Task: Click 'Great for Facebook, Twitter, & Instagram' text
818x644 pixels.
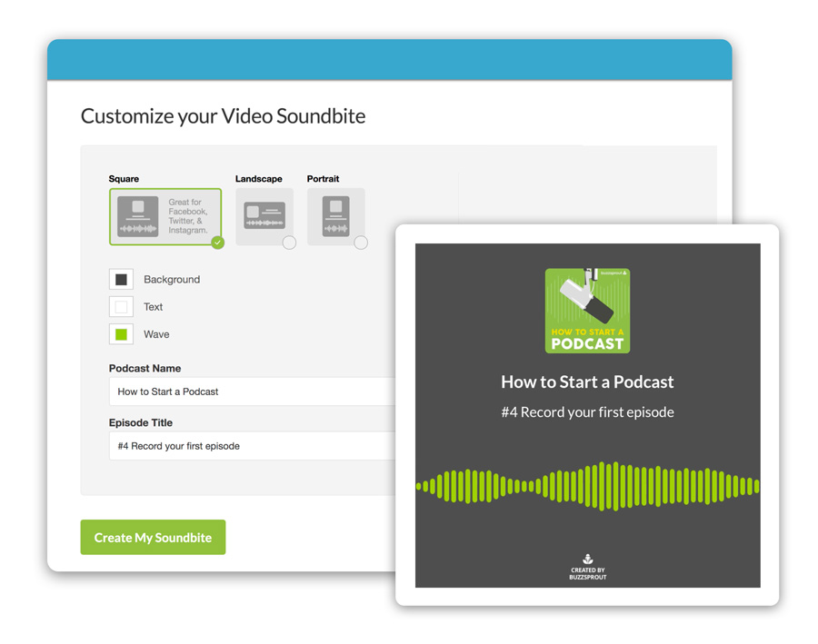Action: tap(188, 216)
